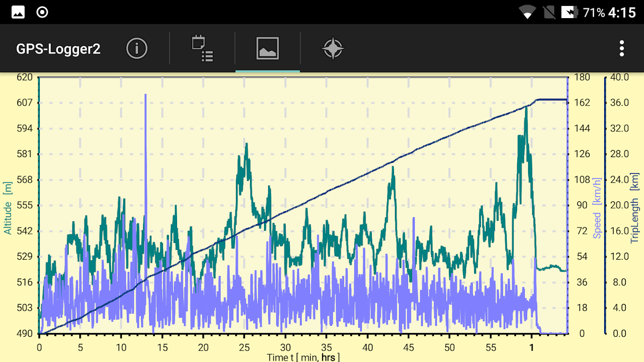644x362 pixels.
Task: Tap the 607 altitude axis value
Action: pyautogui.click(x=24, y=103)
